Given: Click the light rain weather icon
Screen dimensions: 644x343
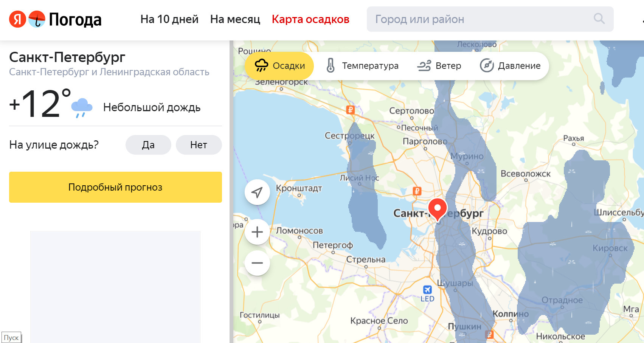Looking at the screenshot, I should point(82,107).
